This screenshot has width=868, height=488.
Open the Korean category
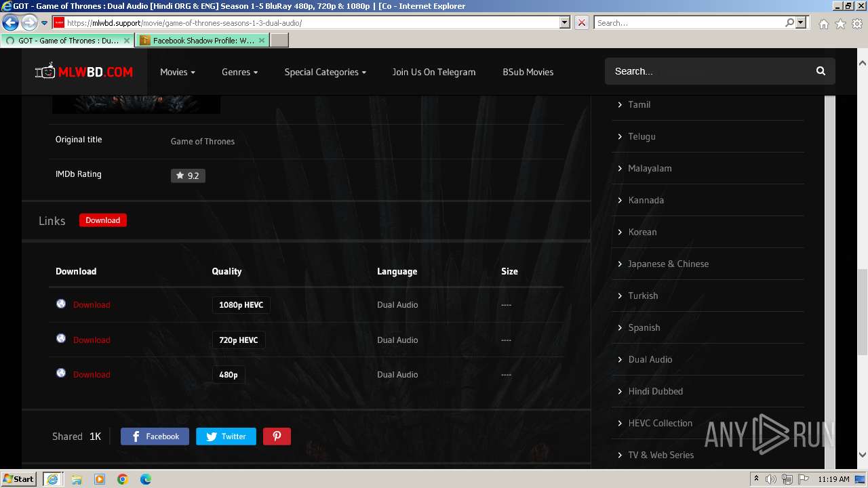pyautogui.click(x=642, y=232)
